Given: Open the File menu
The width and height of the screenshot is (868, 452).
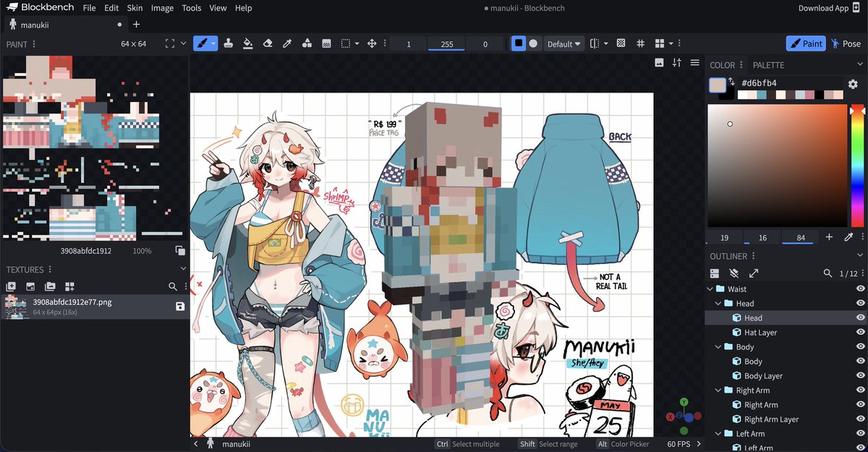Looking at the screenshot, I should (x=89, y=8).
